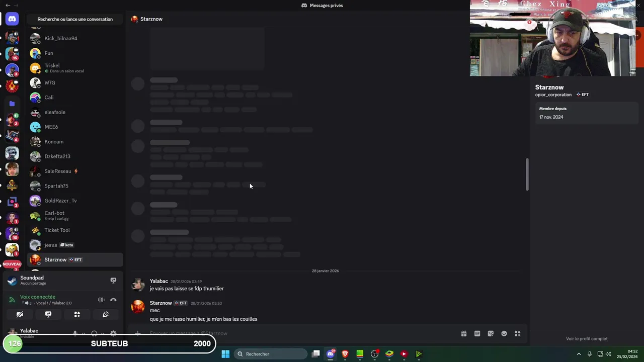Viewport: 644px width, 362px height.
Task: Select W7G in the DM list
Action: tap(75, 82)
